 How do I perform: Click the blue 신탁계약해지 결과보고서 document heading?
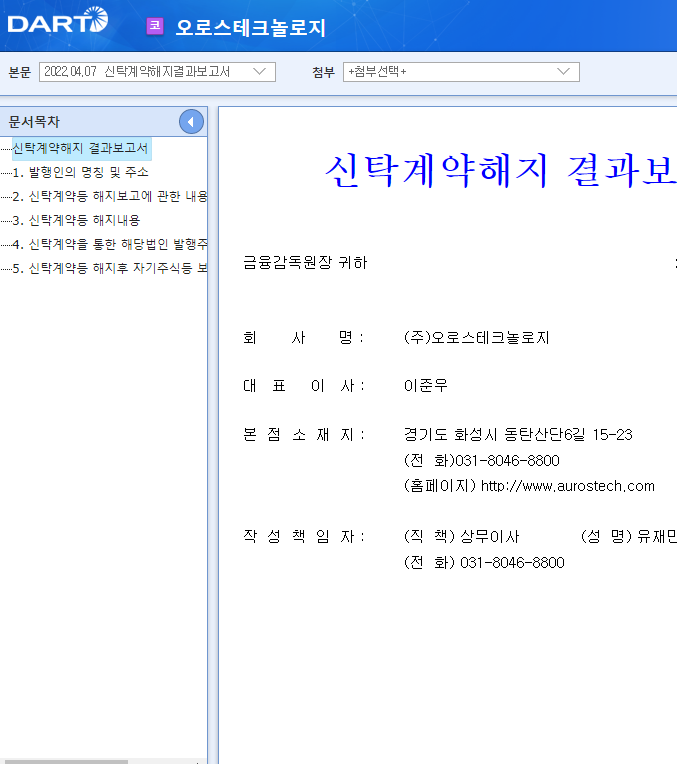tap(501, 170)
